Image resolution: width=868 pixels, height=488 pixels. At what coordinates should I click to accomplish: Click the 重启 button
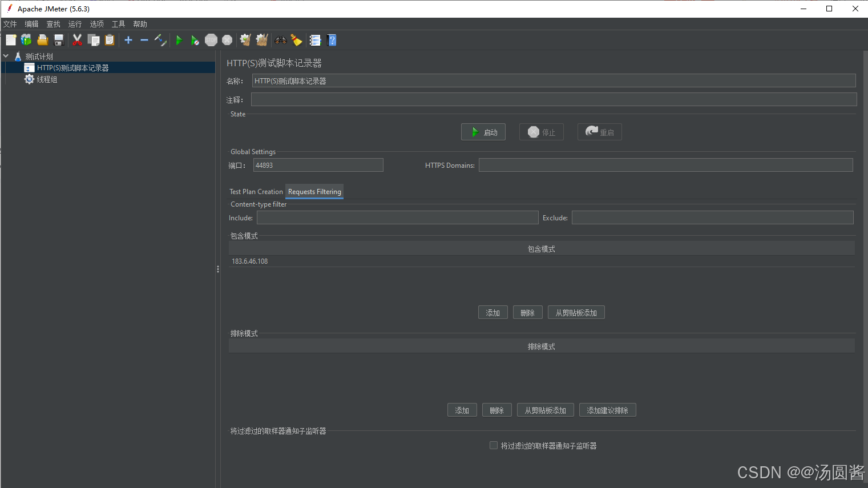tap(600, 132)
